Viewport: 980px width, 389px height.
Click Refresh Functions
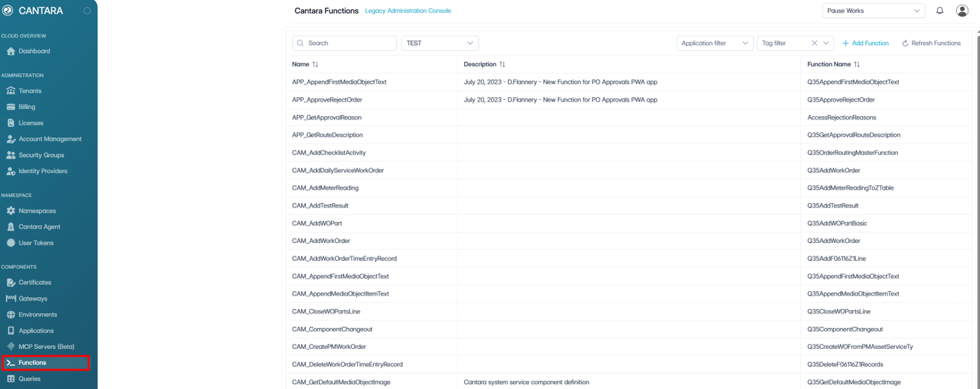tap(931, 43)
